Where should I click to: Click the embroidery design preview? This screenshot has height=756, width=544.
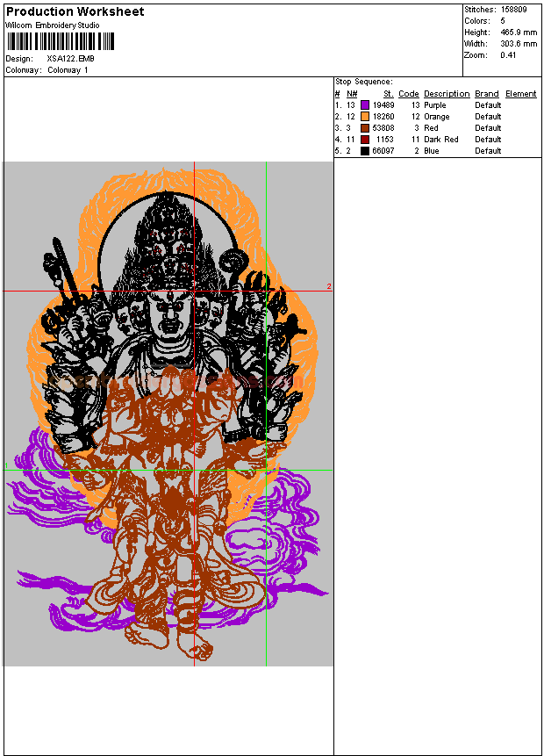click(x=168, y=414)
